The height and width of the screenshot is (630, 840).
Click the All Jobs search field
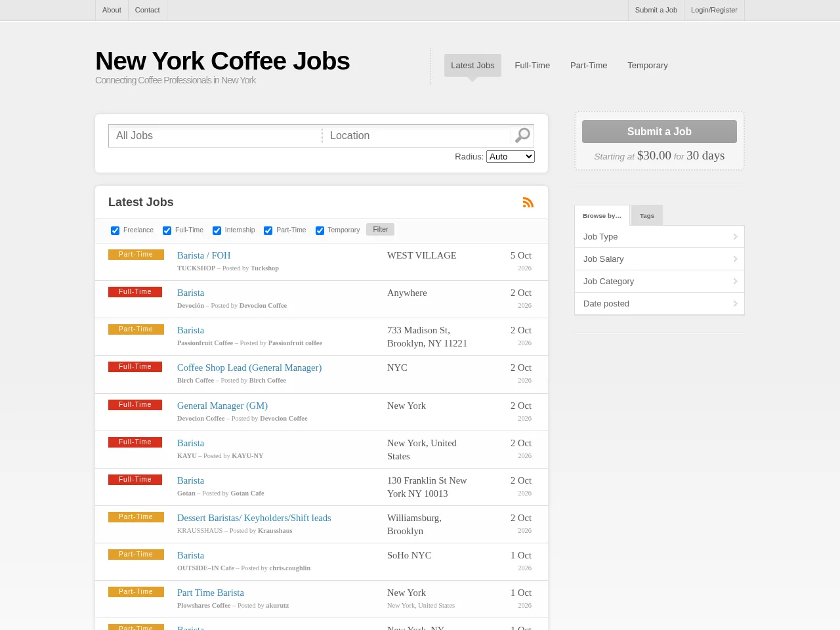[x=215, y=136]
